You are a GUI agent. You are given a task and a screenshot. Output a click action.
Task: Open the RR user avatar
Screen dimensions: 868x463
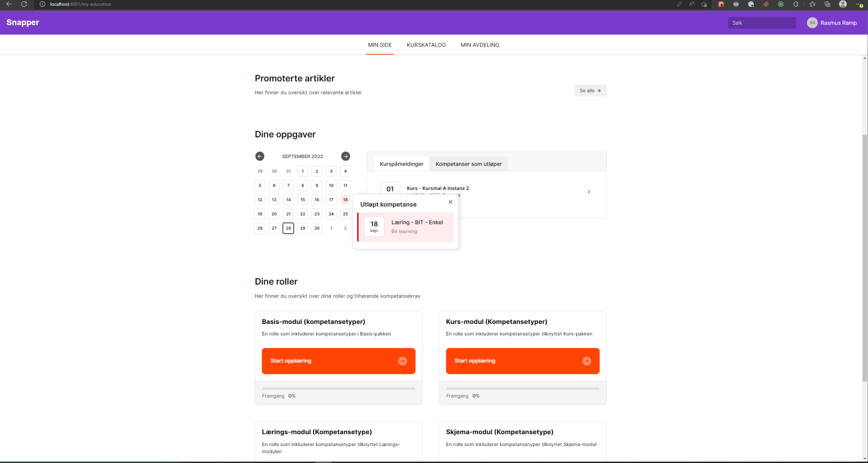point(812,23)
